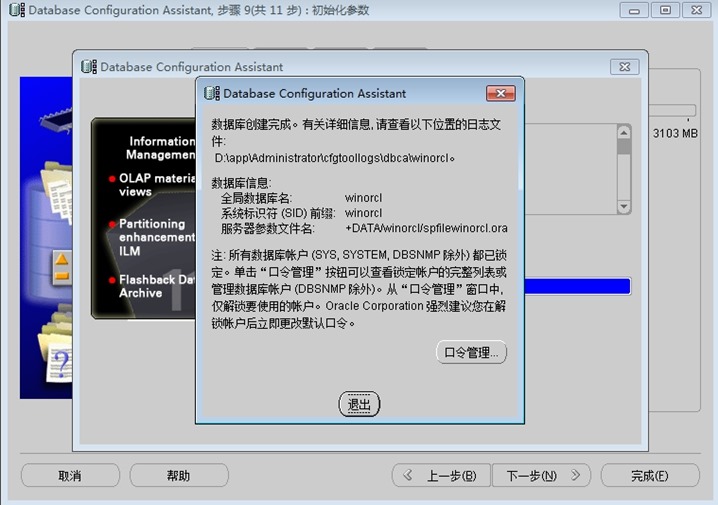Maximize the main wizard window
Screen dimensions: 718x505
click(x=665, y=10)
